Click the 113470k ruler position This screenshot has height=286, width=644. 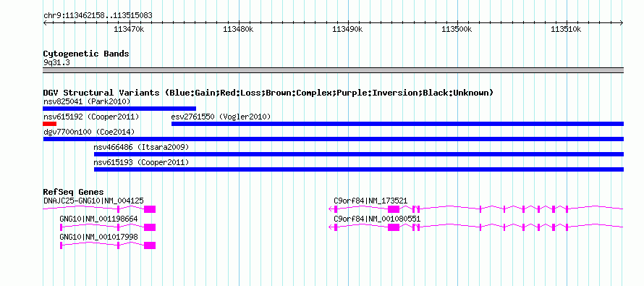(129, 29)
